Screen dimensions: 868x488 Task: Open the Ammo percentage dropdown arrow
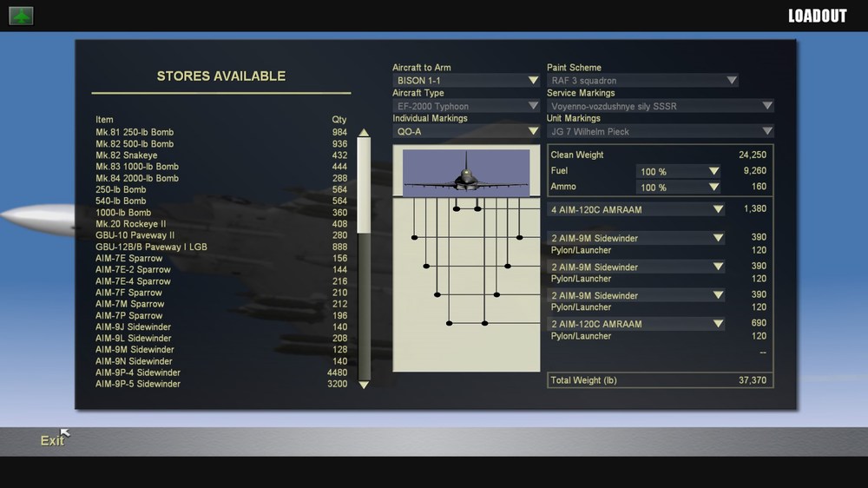pyautogui.click(x=713, y=188)
